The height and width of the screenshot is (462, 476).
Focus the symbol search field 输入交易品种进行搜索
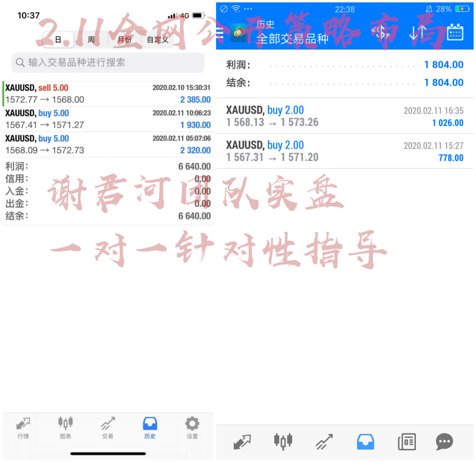coord(108,62)
